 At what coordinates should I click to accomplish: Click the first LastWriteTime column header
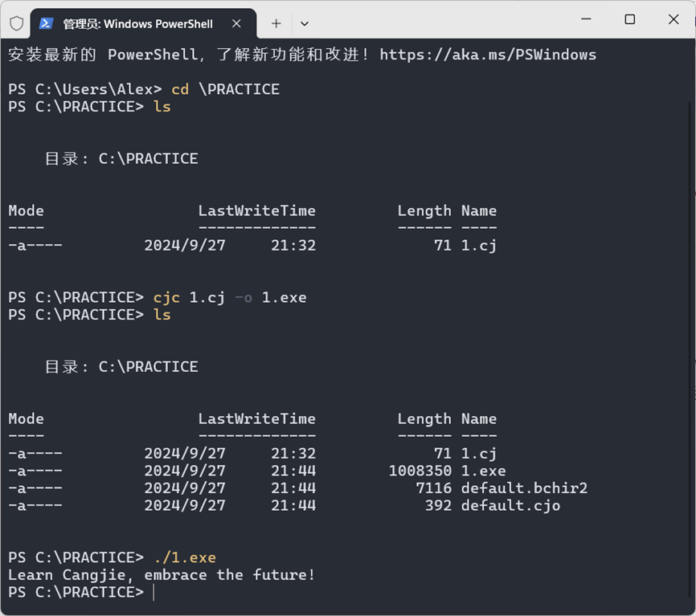click(x=257, y=210)
